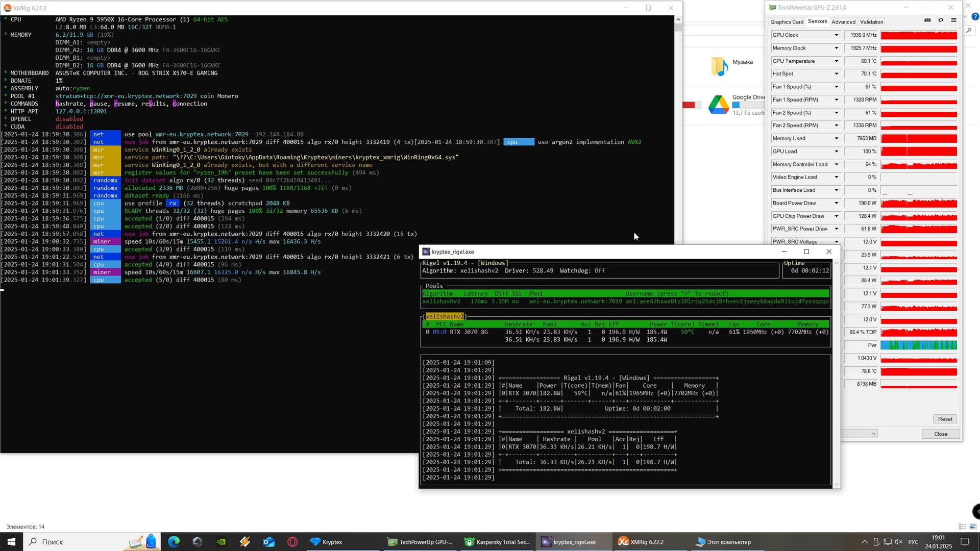Screen dimensions: 980x551
Task: Open the Memory Clock sensor dropdown
Action: point(836,48)
